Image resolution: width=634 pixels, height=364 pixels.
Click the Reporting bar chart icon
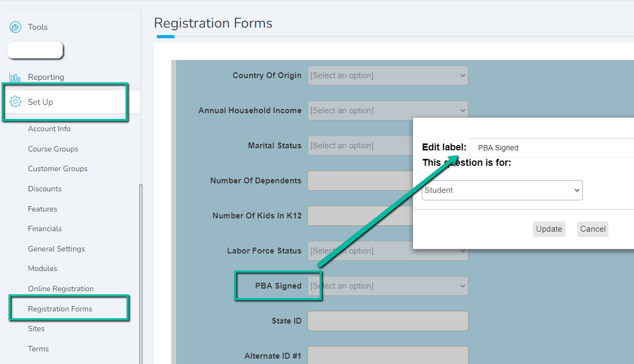pos(15,77)
